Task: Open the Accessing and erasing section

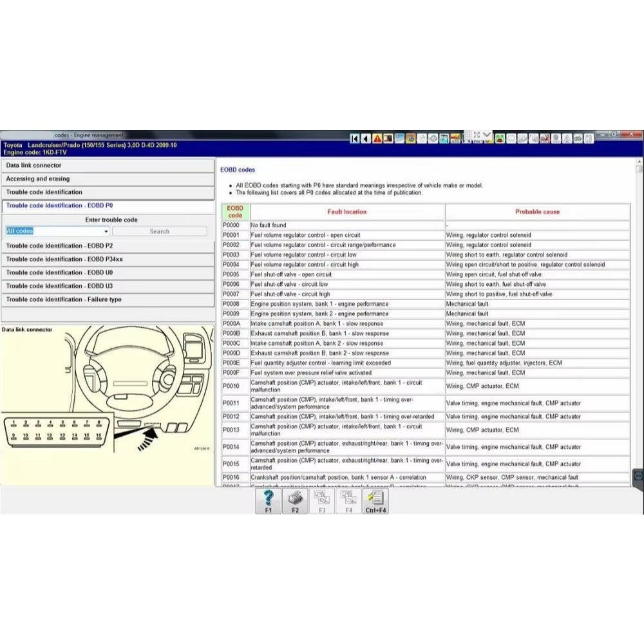Action: coord(108,179)
